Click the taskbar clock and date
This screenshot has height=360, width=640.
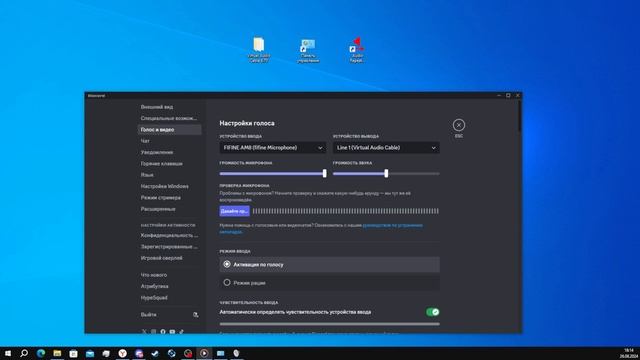[x=629, y=353]
